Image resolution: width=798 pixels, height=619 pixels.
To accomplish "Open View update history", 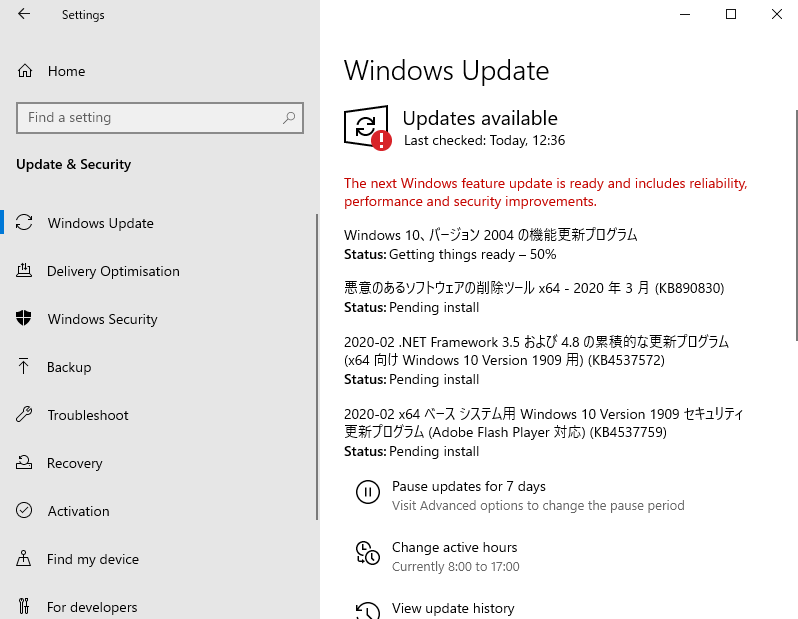I will tap(453, 608).
